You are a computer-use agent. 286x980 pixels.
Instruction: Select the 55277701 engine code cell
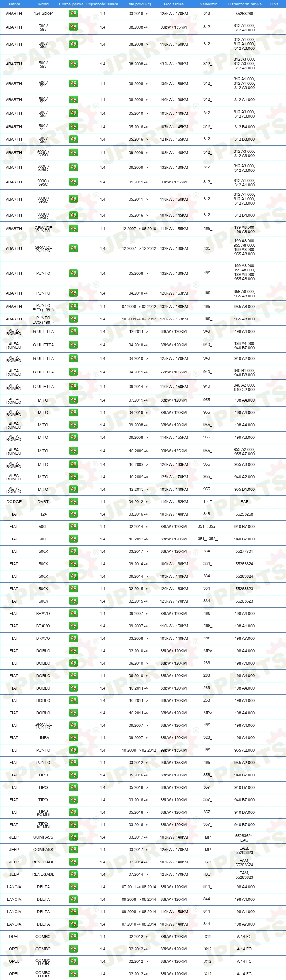(x=244, y=551)
